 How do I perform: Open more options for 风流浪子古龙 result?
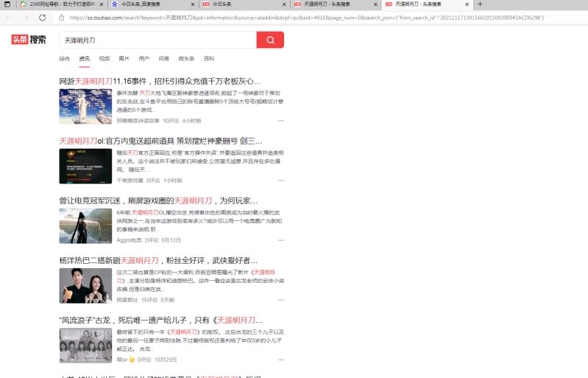pyautogui.click(x=280, y=360)
